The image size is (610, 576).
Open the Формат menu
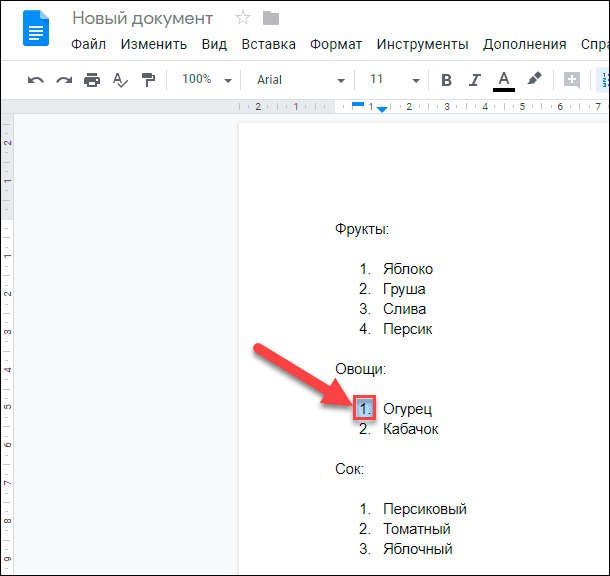pos(336,44)
